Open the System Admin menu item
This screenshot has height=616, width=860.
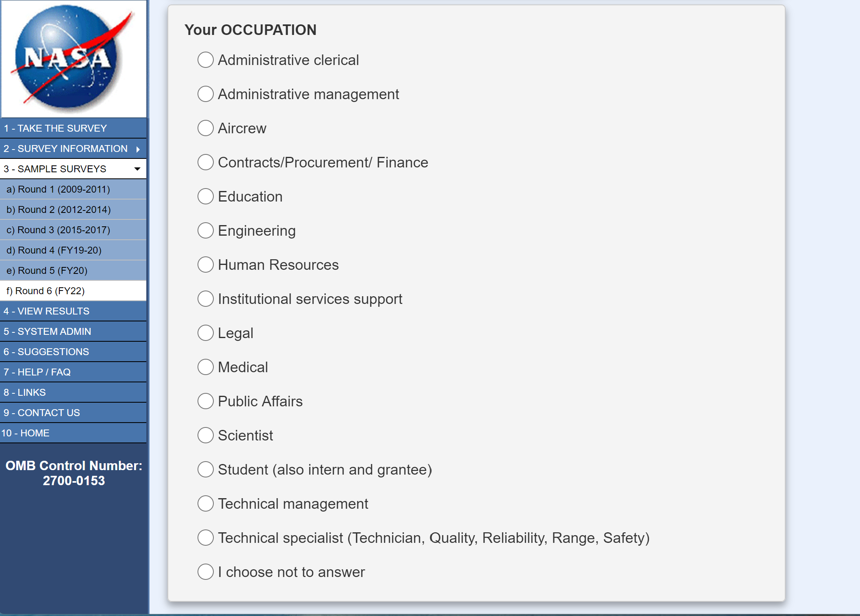pos(47,332)
